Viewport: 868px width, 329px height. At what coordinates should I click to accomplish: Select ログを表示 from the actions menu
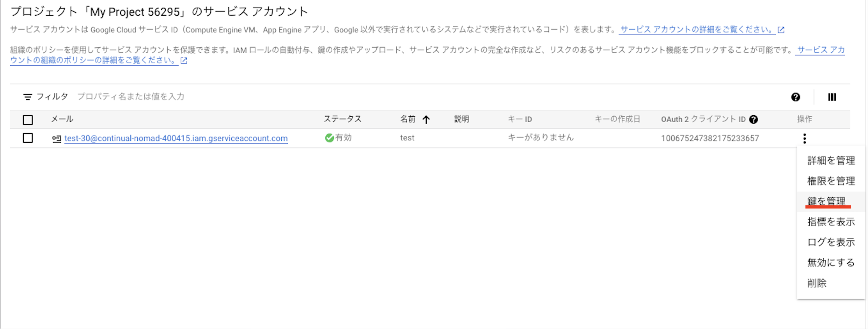click(831, 242)
